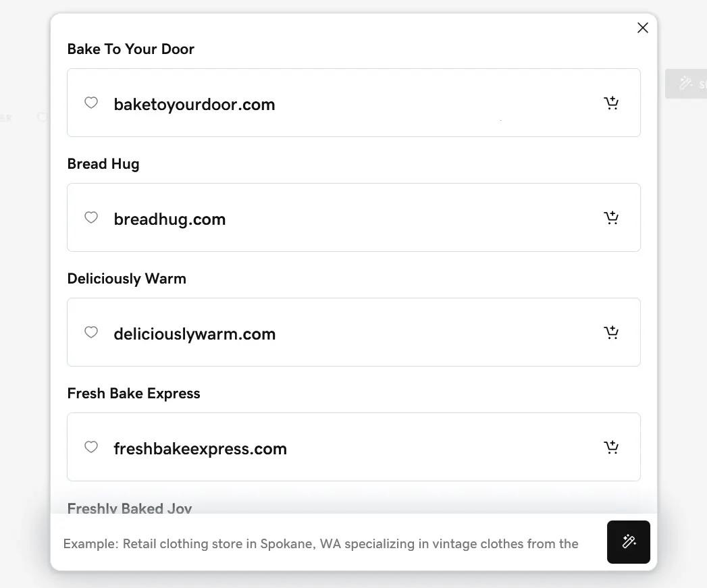Favorite baketoyourdoor.com with the heart icon
Image resolution: width=707 pixels, height=588 pixels.
coord(91,103)
